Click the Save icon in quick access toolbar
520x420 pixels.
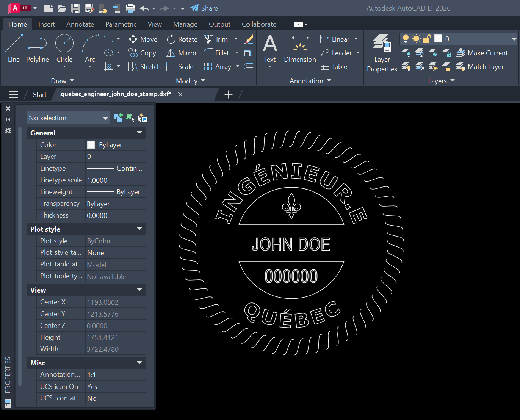coord(76,8)
